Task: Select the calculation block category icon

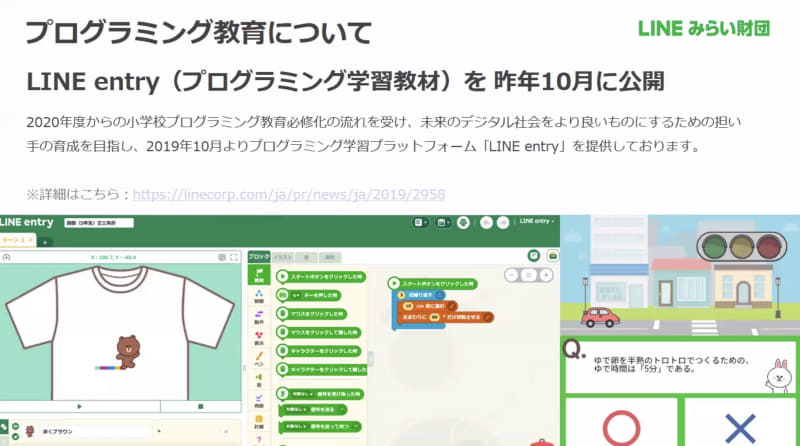Action: 259,422
